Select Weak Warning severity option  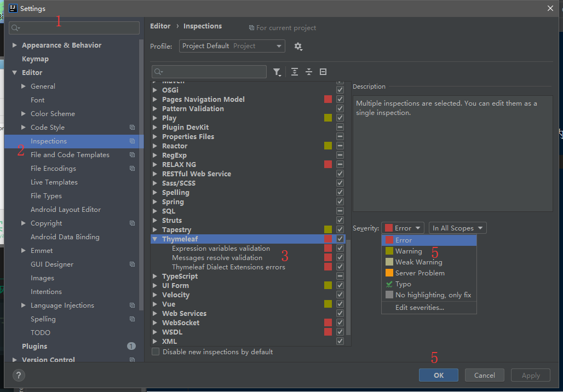coord(418,262)
